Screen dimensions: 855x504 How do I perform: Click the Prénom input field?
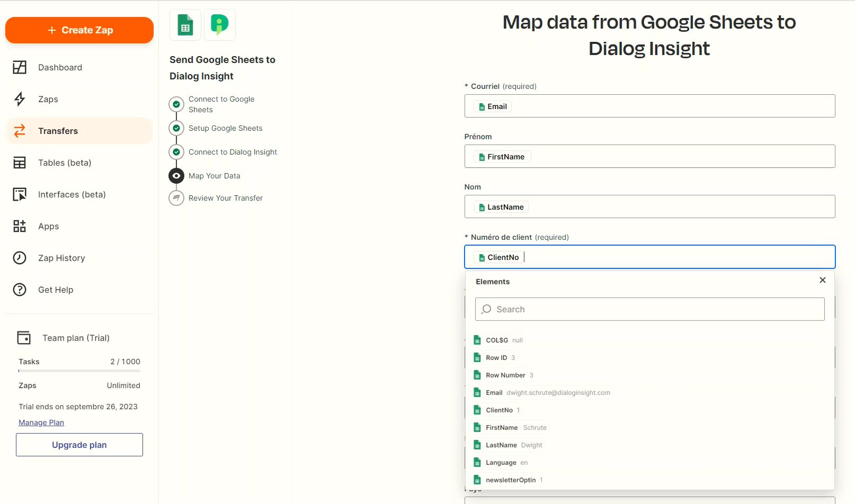[650, 156]
